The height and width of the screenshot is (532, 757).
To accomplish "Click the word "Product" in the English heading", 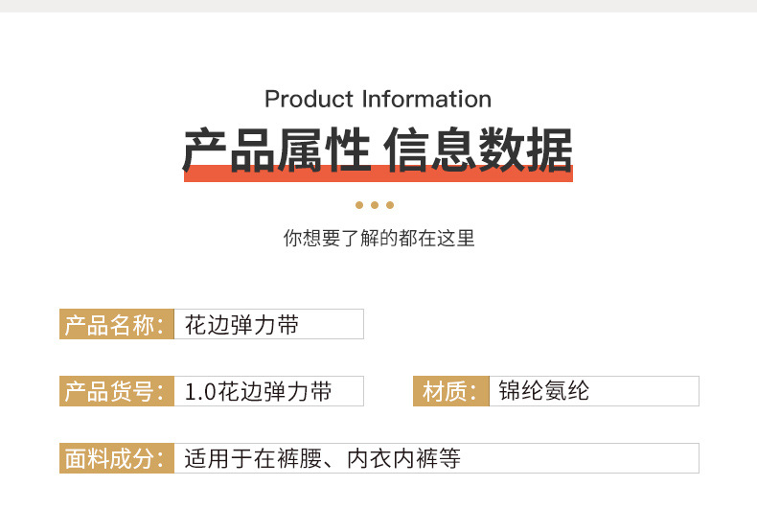I will (x=310, y=100).
